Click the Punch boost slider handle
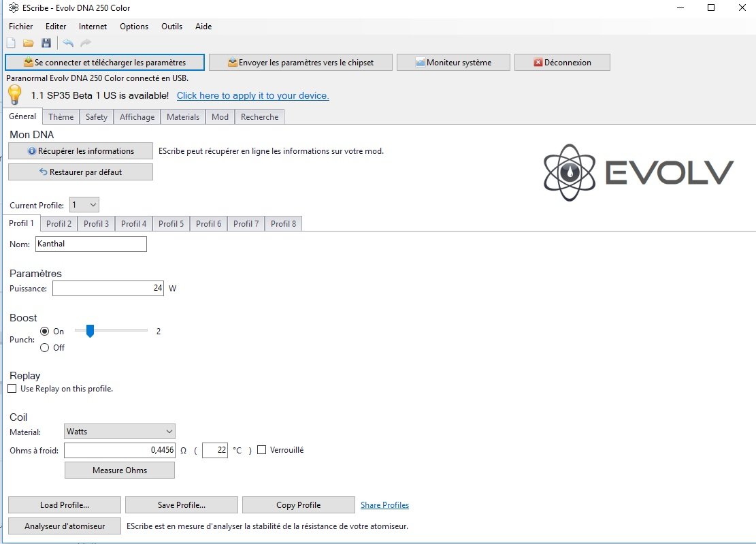 (x=89, y=331)
